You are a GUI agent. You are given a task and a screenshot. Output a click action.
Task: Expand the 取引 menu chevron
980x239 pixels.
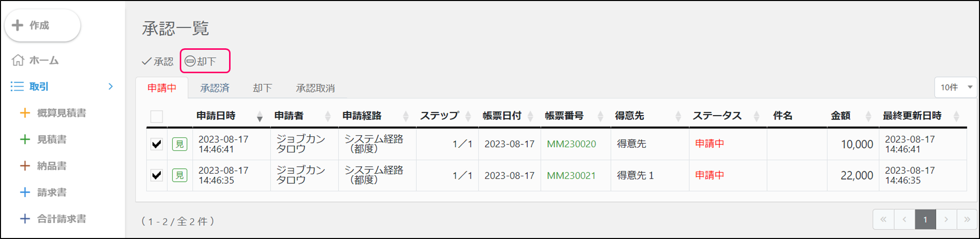(111, 87)
